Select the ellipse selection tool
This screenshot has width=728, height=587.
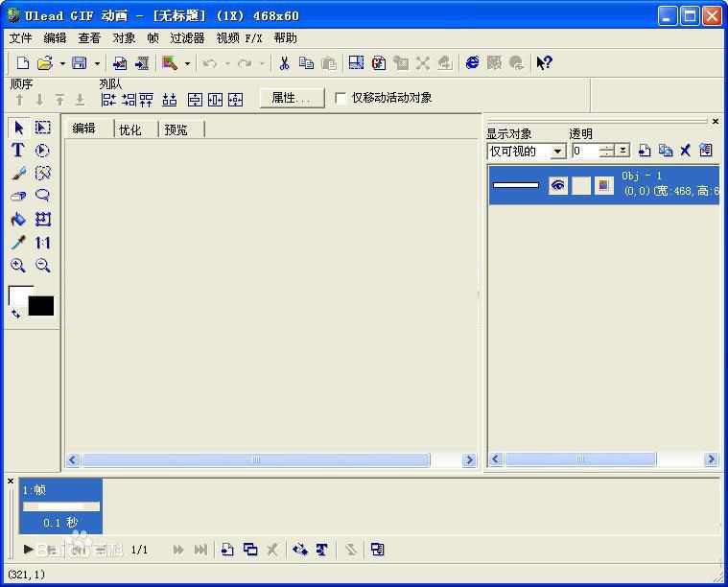pos(42,151)
